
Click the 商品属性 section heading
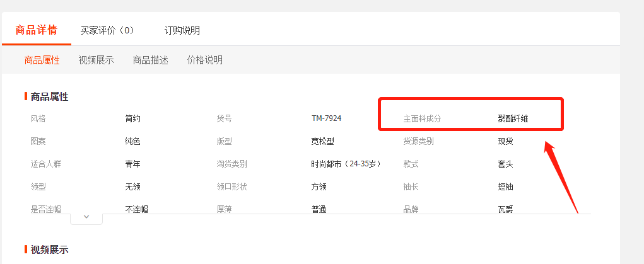click(x=49, y=97)
